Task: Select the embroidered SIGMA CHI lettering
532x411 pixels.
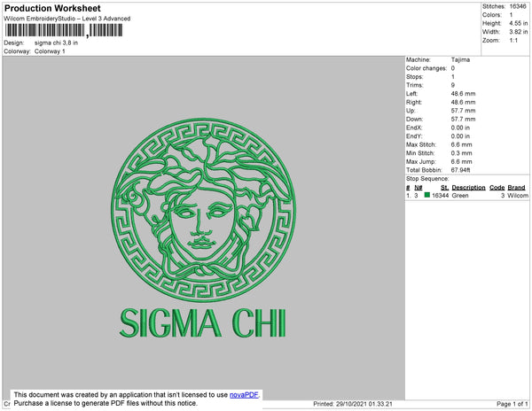Action: (x=203, y=323)
